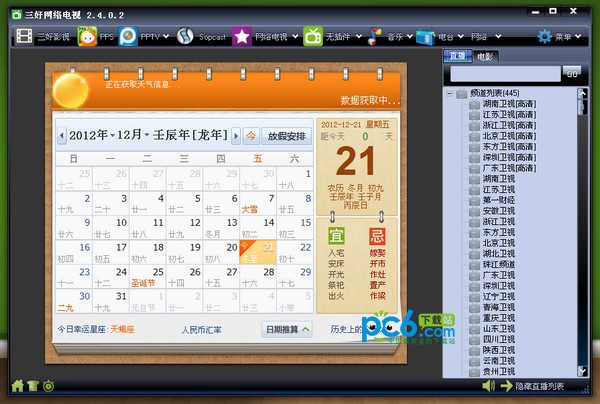Click channel list scrollbar up arrow
Image resolution: width=600 pixels, height=404 pixels.
coord(583,94)
